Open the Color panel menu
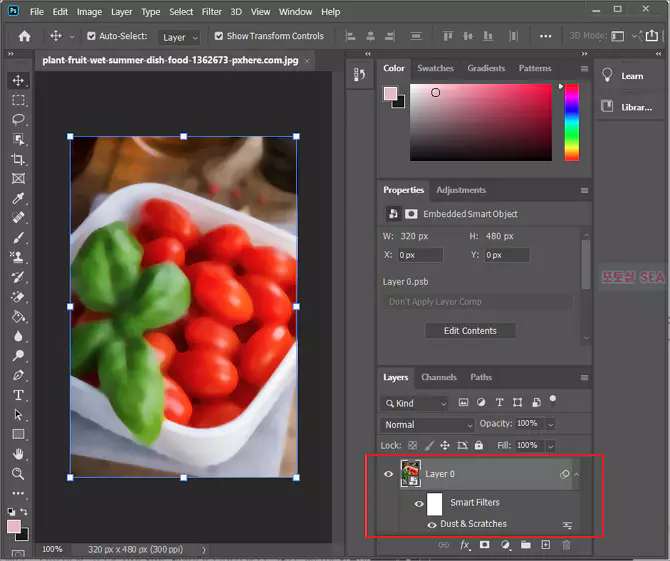 [x=584, y=68]
